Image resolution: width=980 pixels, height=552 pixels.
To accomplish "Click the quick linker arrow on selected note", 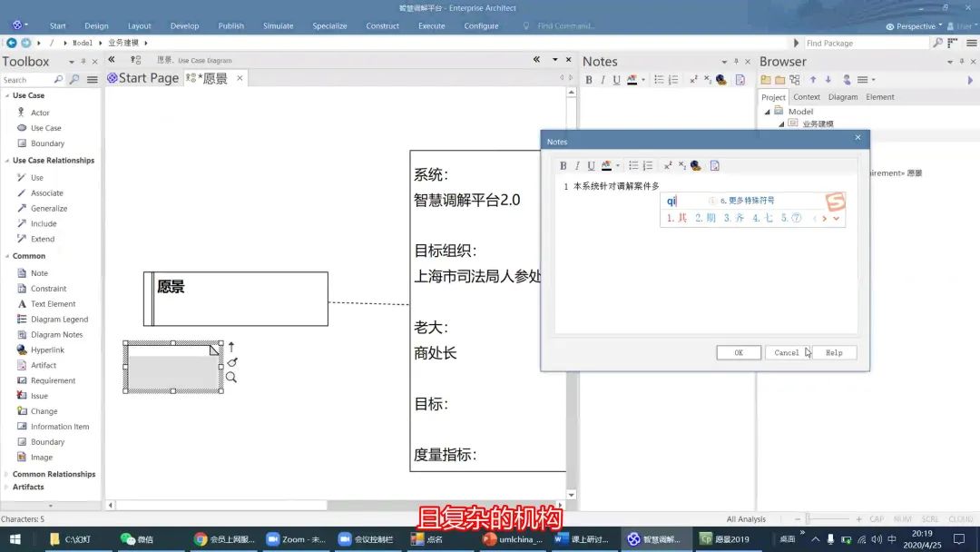I will tap(231, 346).
